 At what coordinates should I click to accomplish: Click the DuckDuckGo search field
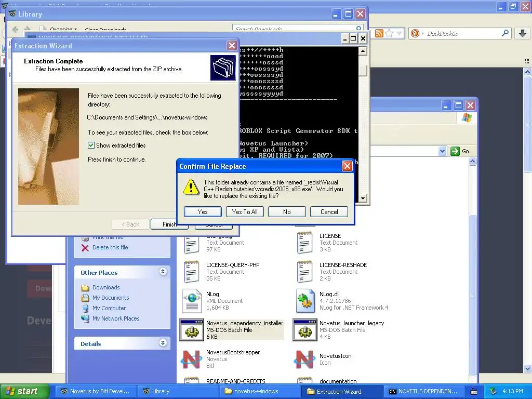462,33
